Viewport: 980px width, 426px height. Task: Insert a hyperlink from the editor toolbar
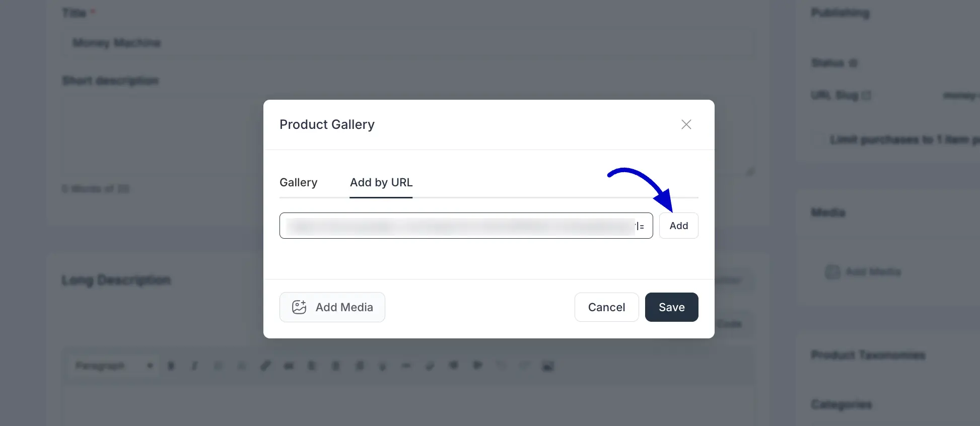pos(266,366)
